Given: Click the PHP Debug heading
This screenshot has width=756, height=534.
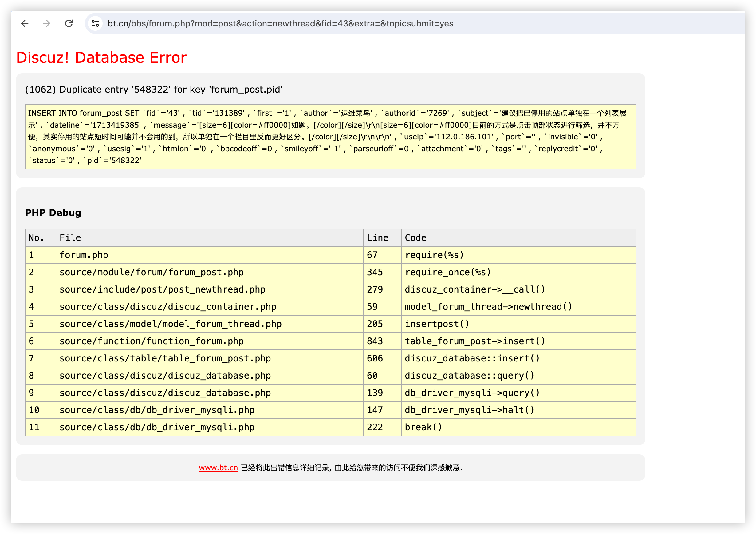Looking at the screenshot, I should coord(53,213).
